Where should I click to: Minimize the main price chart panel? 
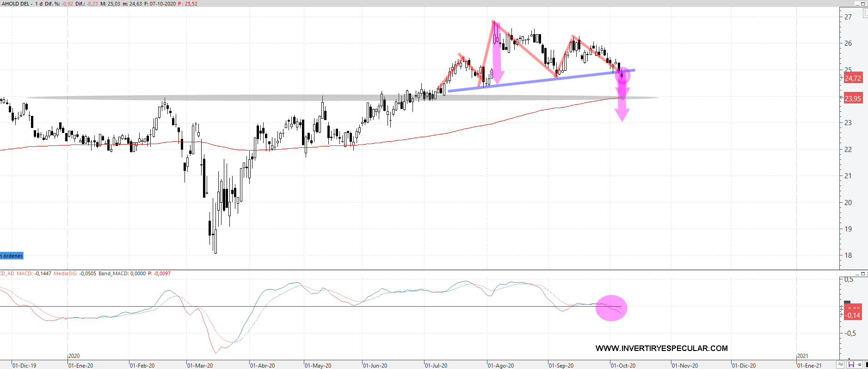click(857, 4)
